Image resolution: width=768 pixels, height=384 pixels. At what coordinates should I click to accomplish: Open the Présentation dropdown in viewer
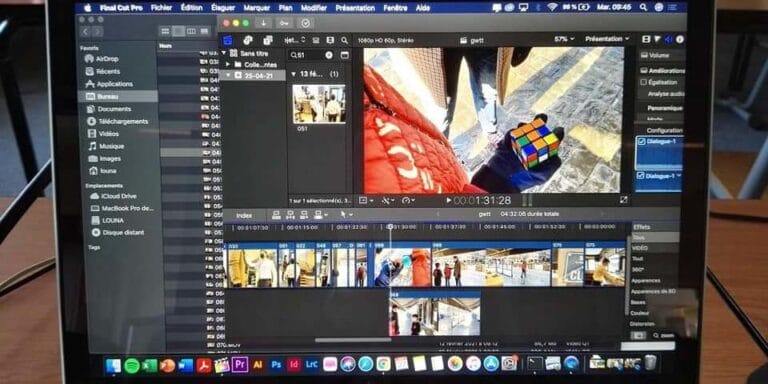607,39
